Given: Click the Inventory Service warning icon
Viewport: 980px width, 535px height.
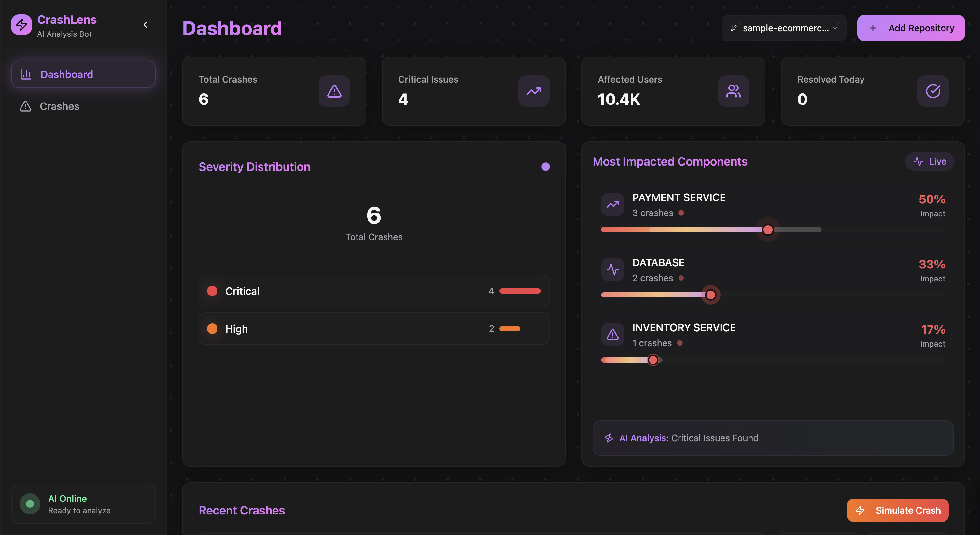Looking at the screenshot, I should pyautogui.click(x=612, y=335).
